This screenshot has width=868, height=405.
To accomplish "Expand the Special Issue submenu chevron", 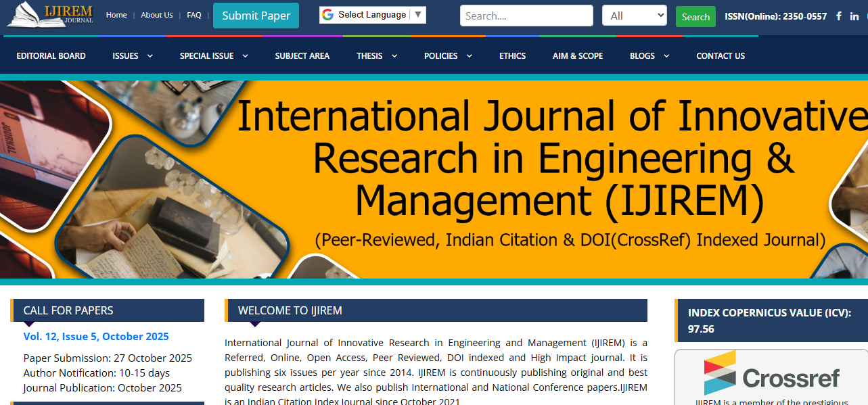I will coord(245,56).
